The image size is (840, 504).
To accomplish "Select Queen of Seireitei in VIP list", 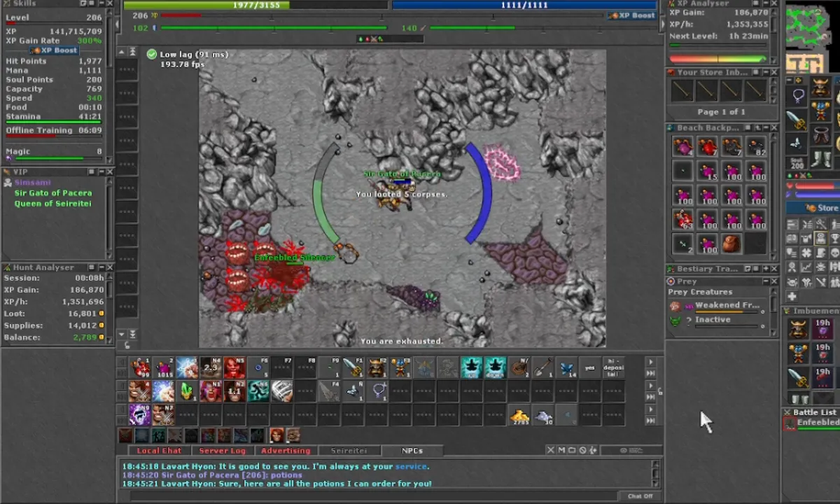I will point(53,204).
